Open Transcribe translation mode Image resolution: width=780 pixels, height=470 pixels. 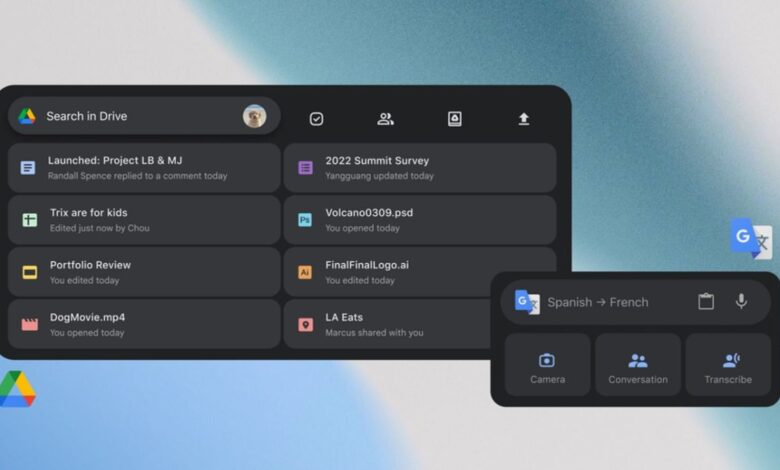point(728,365)
